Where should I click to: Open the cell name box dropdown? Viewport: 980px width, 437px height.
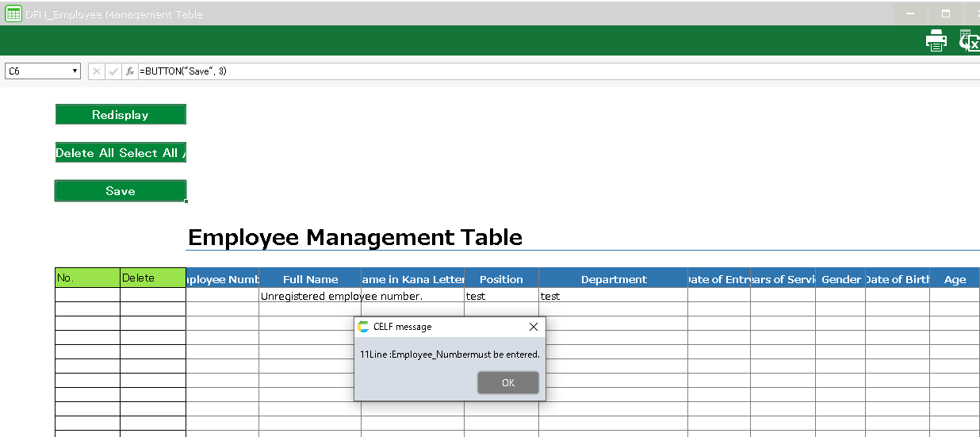coord(75,71)
